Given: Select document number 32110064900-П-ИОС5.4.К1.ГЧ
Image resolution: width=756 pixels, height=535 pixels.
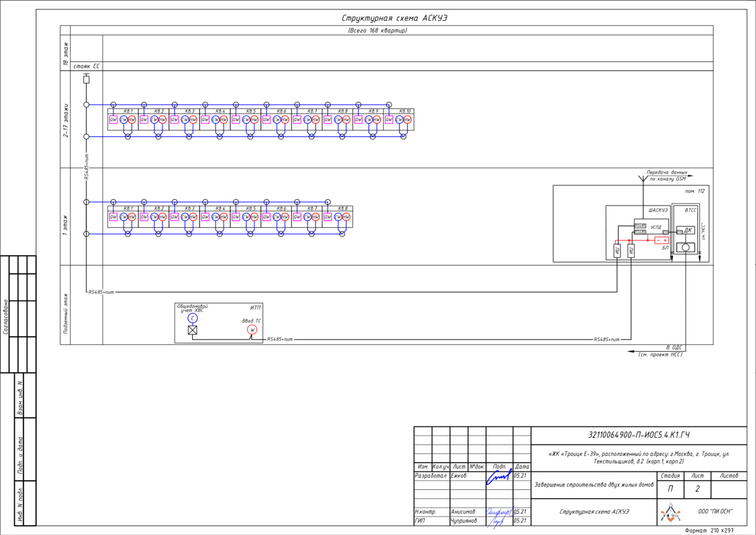Looking at the screenshot, I should (x=639, y=435).
